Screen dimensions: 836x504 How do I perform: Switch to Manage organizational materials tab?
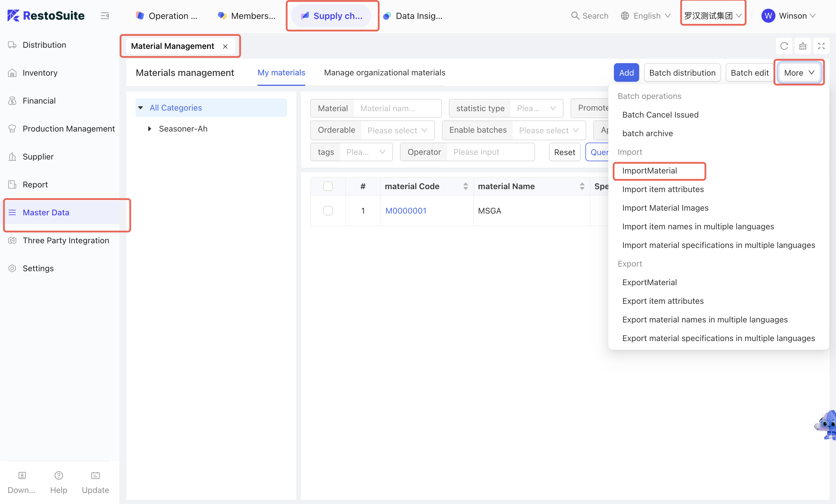pos(385,72)
